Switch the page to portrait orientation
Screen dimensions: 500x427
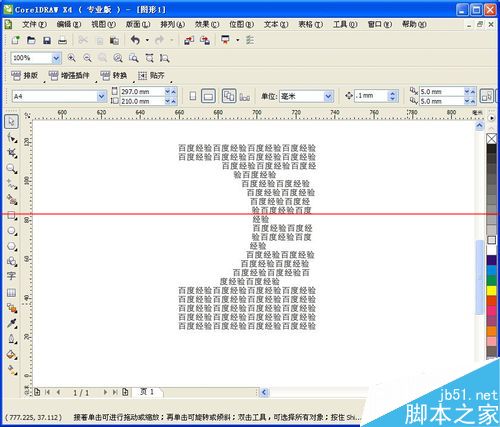tap(193, 96)
